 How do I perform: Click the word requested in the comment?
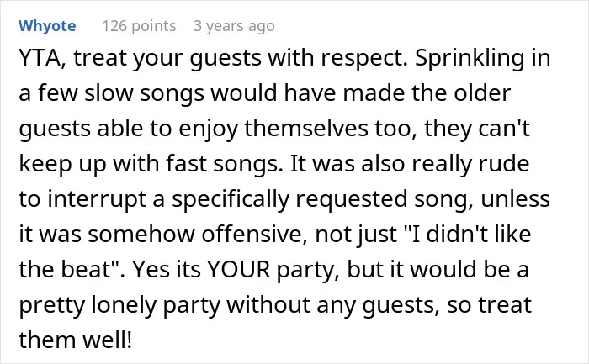pos(352,199)
